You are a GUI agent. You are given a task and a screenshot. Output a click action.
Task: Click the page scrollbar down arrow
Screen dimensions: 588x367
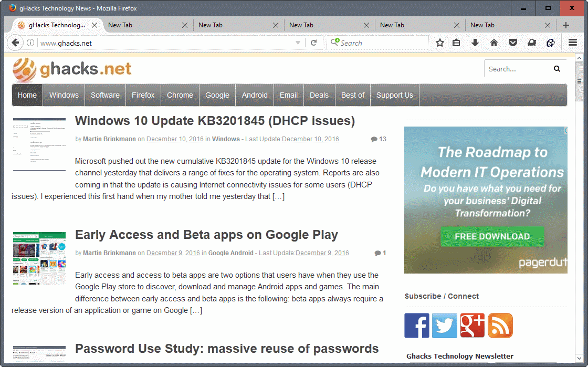coord(580,359)
